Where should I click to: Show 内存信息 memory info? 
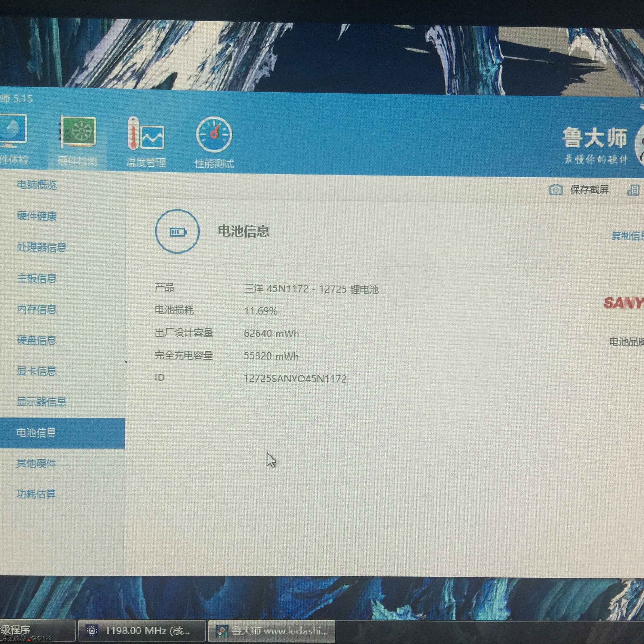coord(37,309)
